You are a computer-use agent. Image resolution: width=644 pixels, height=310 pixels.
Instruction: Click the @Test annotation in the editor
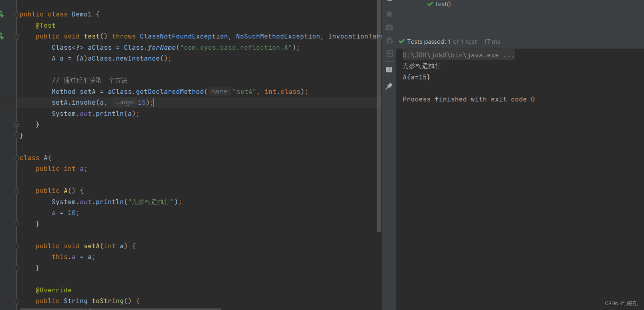click(x=45, y=25)
